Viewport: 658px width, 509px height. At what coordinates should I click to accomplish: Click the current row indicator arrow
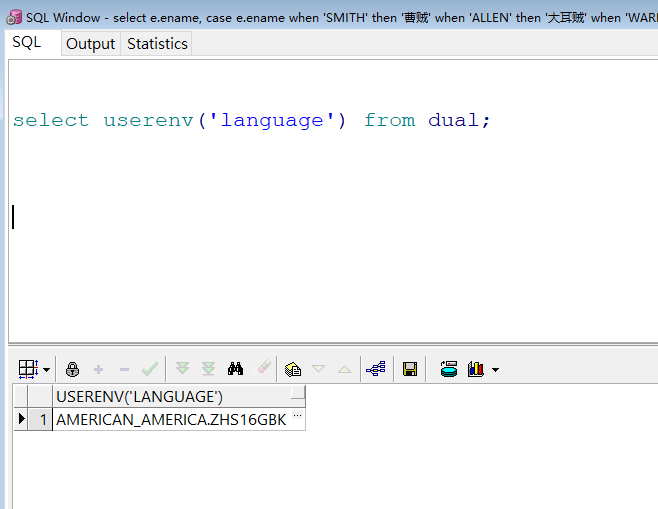[x=21, y=419]
